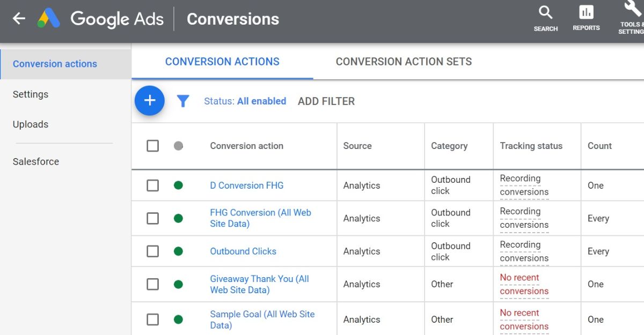Screen dimensions: 644x335
Task: Open D Conversion FHG link
Action: coord(247,185)
